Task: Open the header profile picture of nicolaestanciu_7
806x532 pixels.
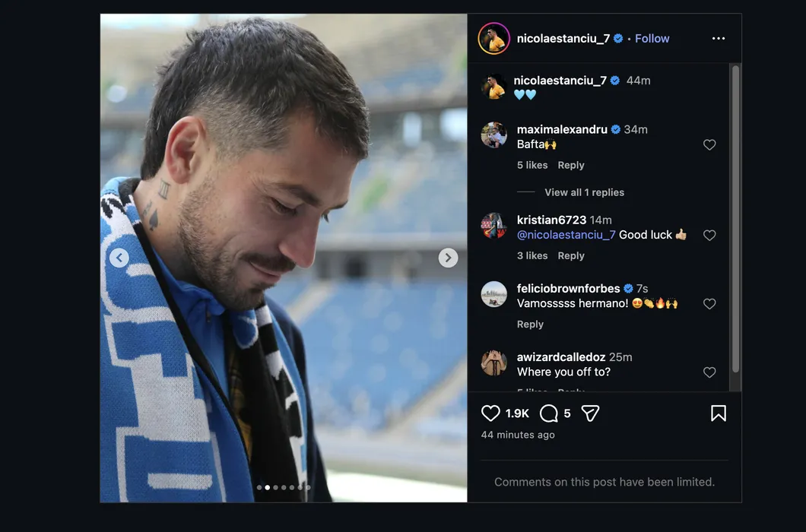Action: click(x=493, y=39)
